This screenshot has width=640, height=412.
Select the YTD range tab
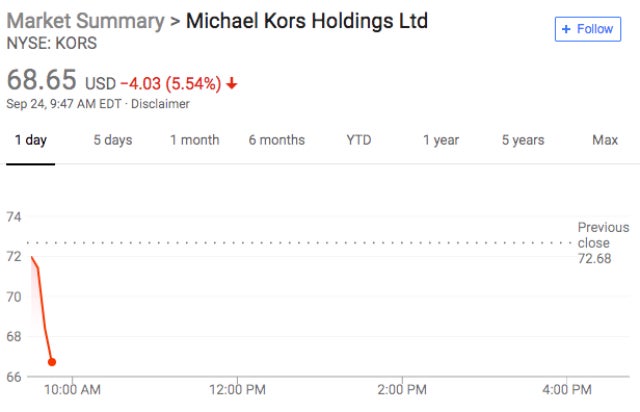(x=358, y=140)
